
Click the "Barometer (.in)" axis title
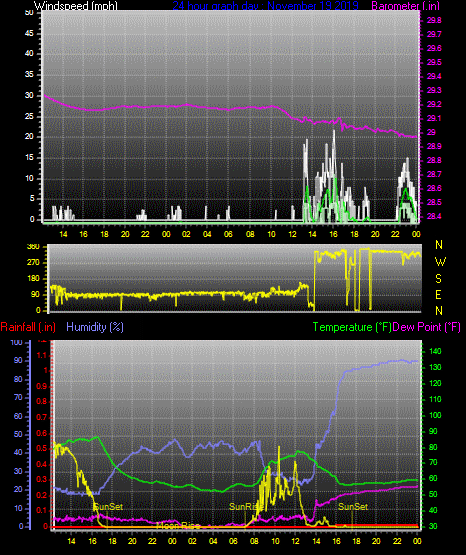(x=405, y=5)
